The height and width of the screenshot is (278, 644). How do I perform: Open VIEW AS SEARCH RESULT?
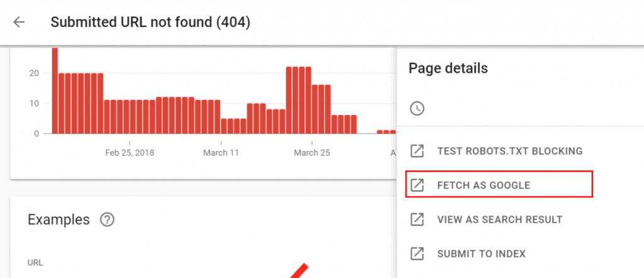coord(500,220)
